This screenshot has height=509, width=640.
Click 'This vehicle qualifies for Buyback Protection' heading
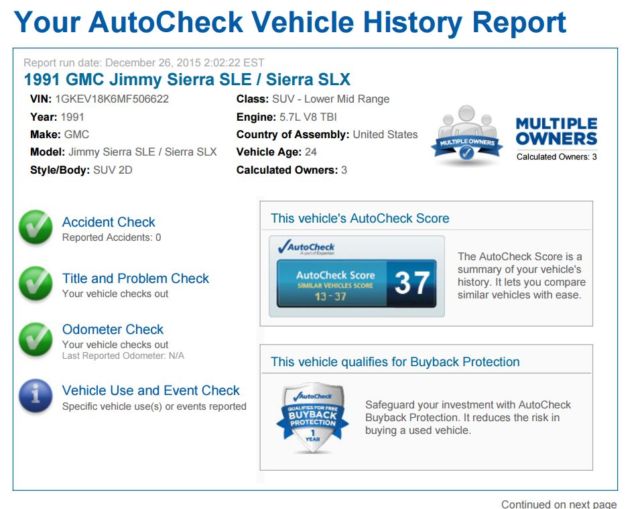click(x=395, y=362)
